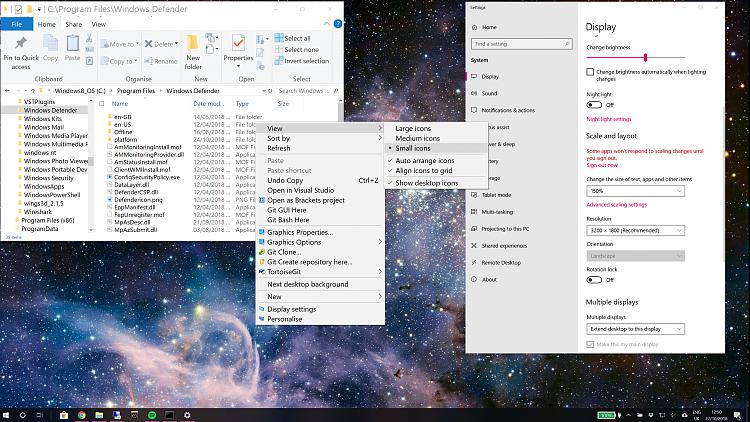This screenshot has width=750, height=422.
Task: Toggle the Rotation lock switch
Action: 594,280
